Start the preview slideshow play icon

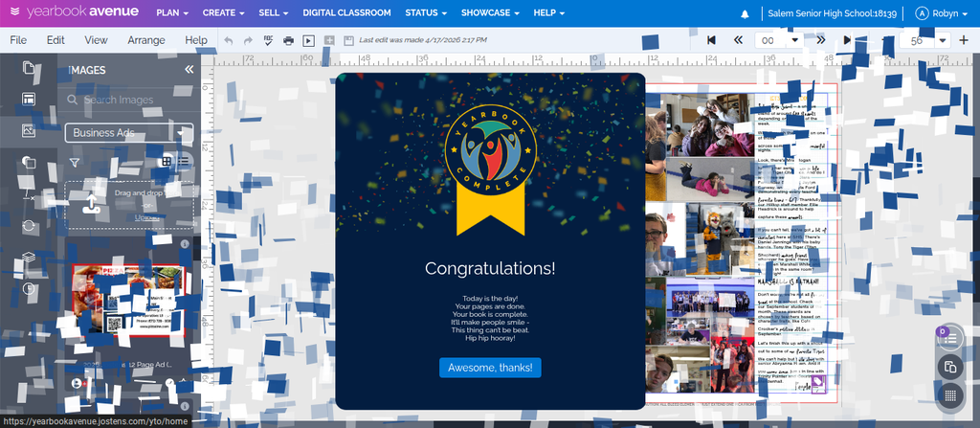[308, 40]
